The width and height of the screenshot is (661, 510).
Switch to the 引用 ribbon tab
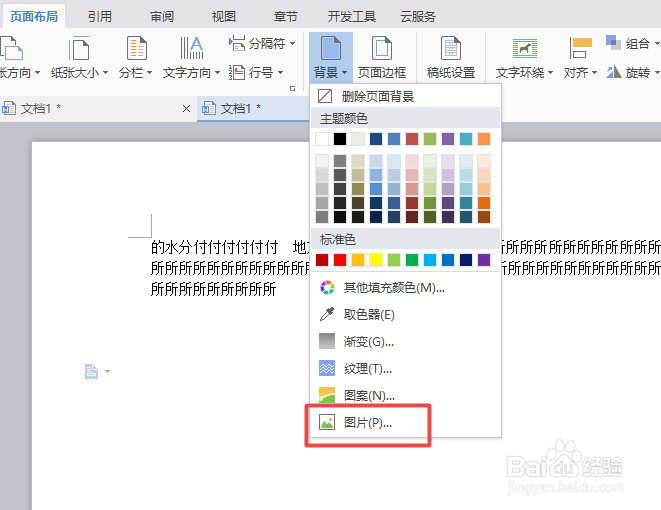pos(100,16)
